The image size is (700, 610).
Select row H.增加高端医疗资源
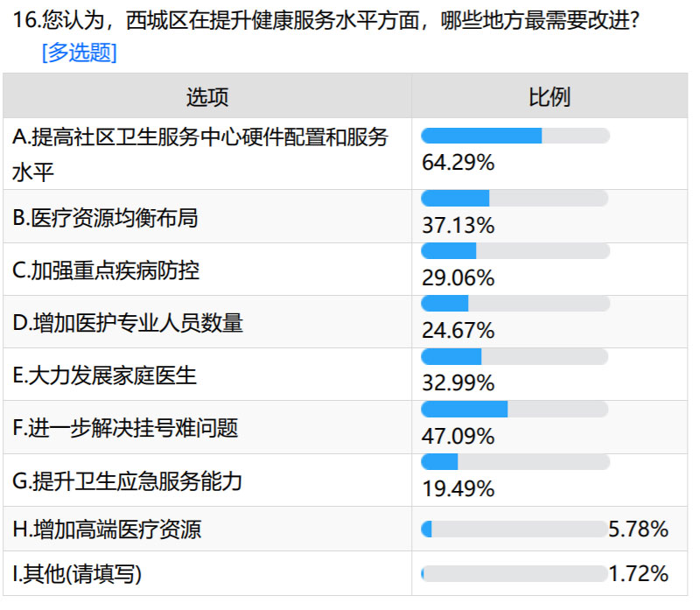(345, 529)
